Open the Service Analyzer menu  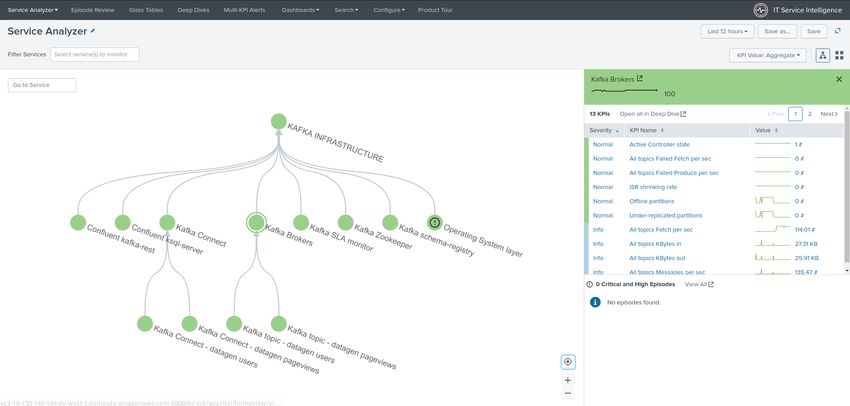(33, 10)
